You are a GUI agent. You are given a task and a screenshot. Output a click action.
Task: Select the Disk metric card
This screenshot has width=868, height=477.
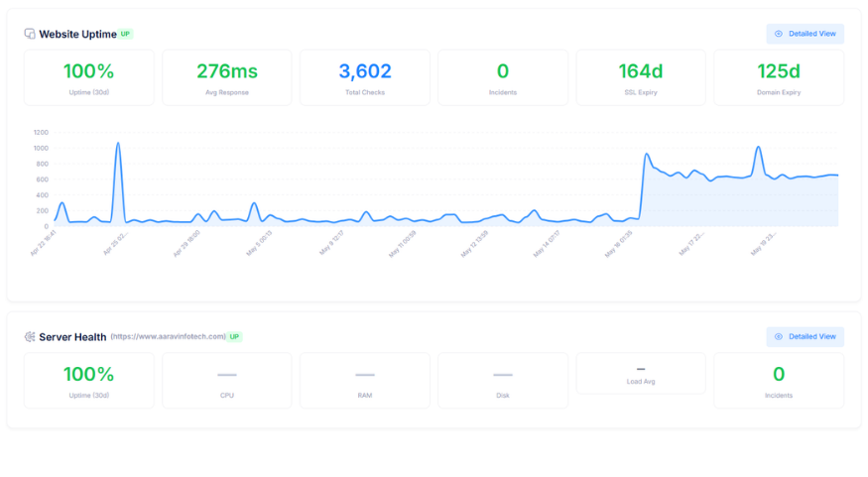tap(503, 381)
